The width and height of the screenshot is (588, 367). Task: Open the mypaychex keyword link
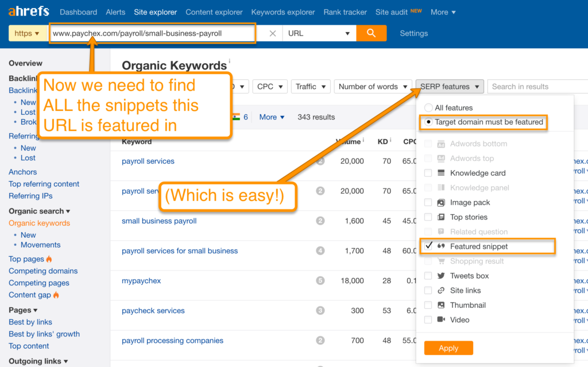point(141,281)
